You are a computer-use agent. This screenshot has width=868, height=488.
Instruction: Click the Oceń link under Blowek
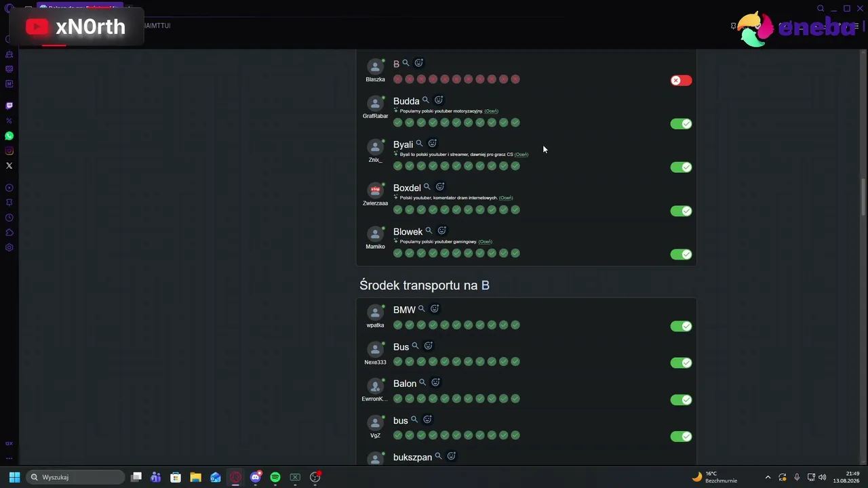(x=485, y=241)
